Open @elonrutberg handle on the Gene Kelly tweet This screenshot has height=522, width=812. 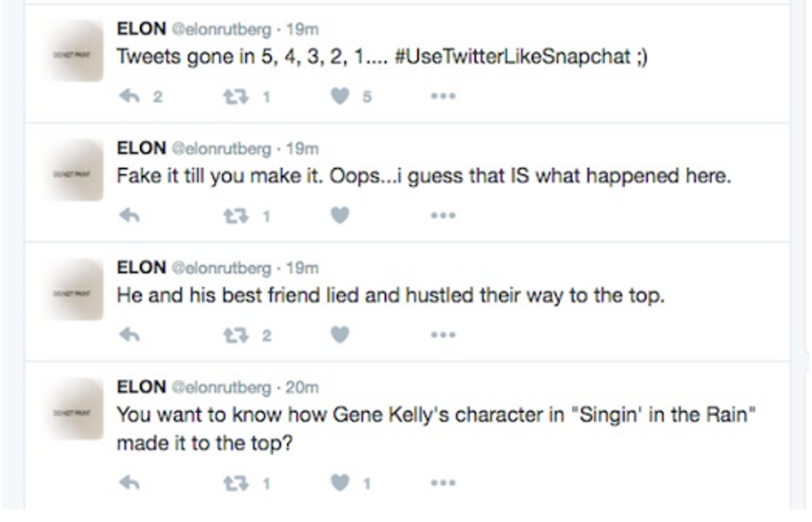[x=221, y=387]
